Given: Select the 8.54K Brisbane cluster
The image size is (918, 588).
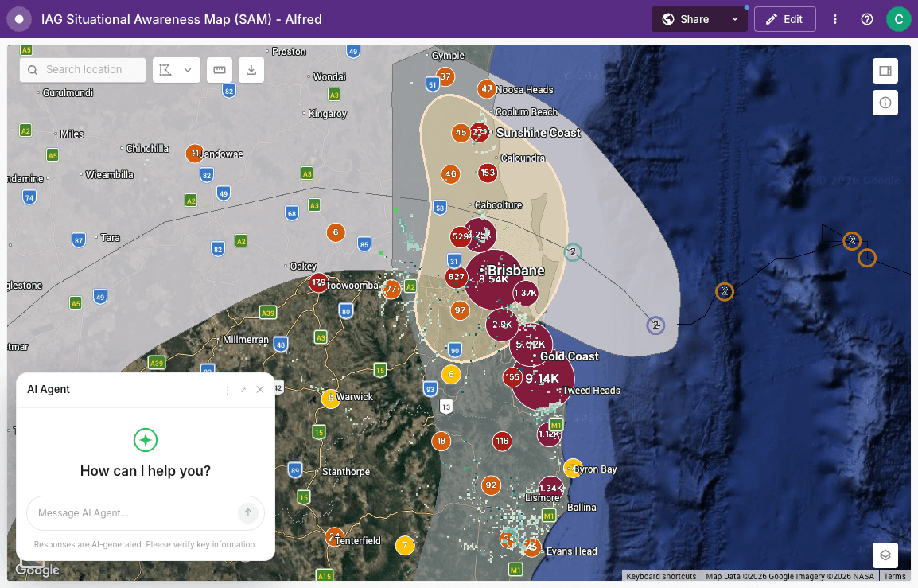Looking at the screenshot, I should click(x=494, y=280).
